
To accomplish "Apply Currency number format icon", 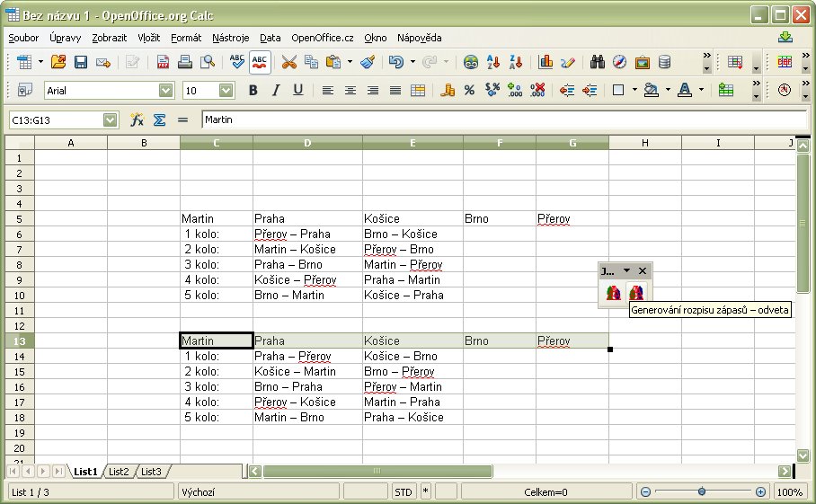I will point(447,91).
